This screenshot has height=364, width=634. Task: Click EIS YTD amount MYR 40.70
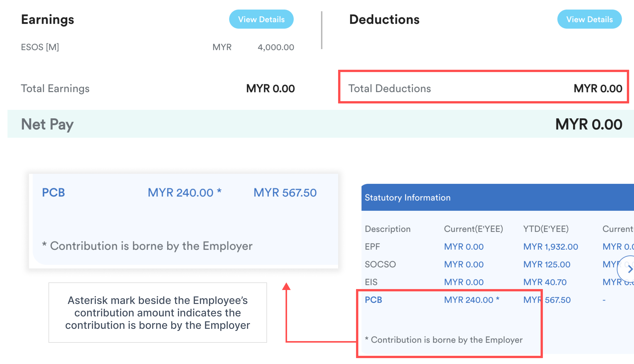click(545, 282)
